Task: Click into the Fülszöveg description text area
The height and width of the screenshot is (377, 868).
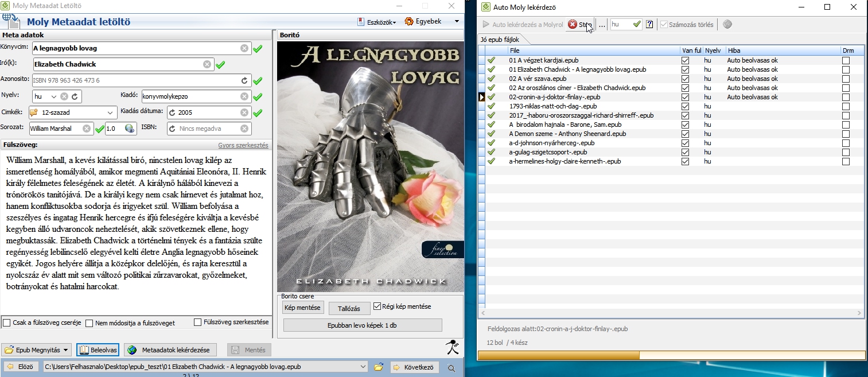Action: 135,232
